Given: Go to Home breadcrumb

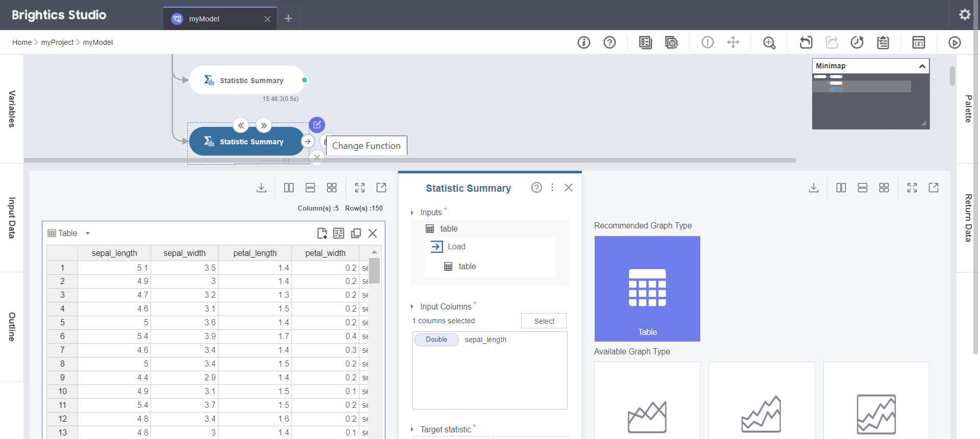Looking at the screenshot, I should click(22, 42).
